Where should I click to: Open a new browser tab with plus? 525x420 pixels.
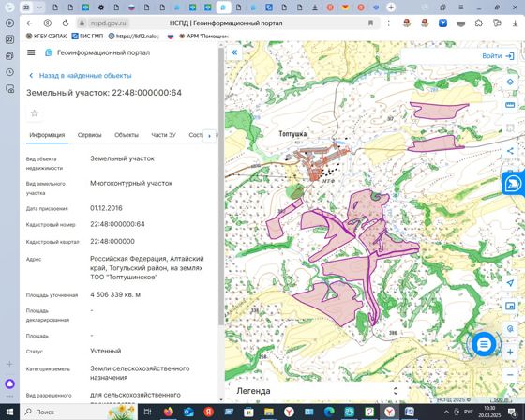click(x=391, y=7)
